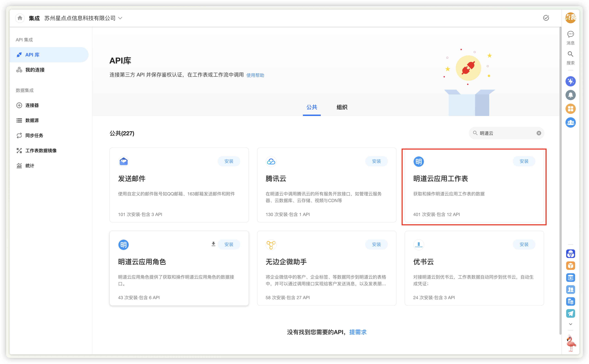
Task: Click the 提需求 link at the bottom
Action: (358, 332)
